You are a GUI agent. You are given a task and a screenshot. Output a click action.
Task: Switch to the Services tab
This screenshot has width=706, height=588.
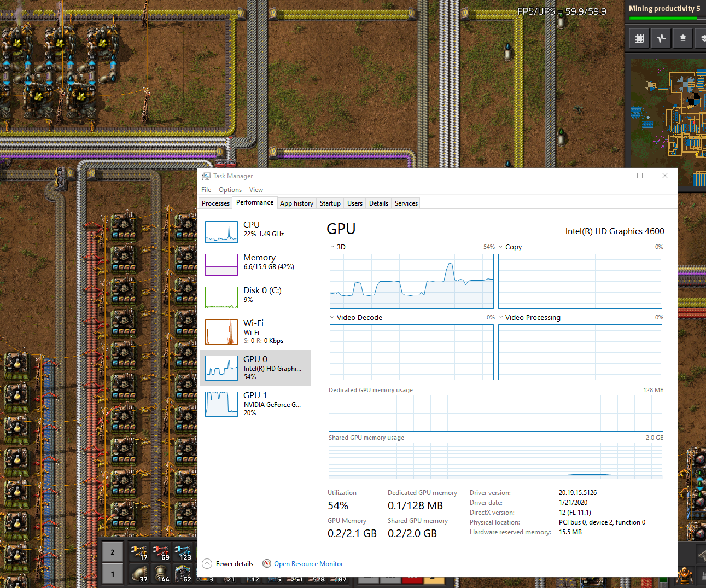(406, 203)
